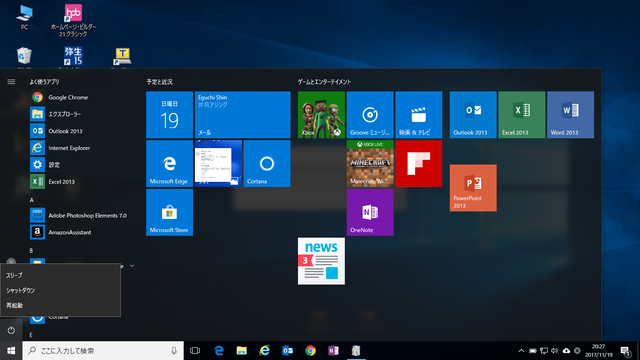This screenshot has width=640, height=360.
Task: Launch the PowerPoint 2013 tile
Action: 473,188
